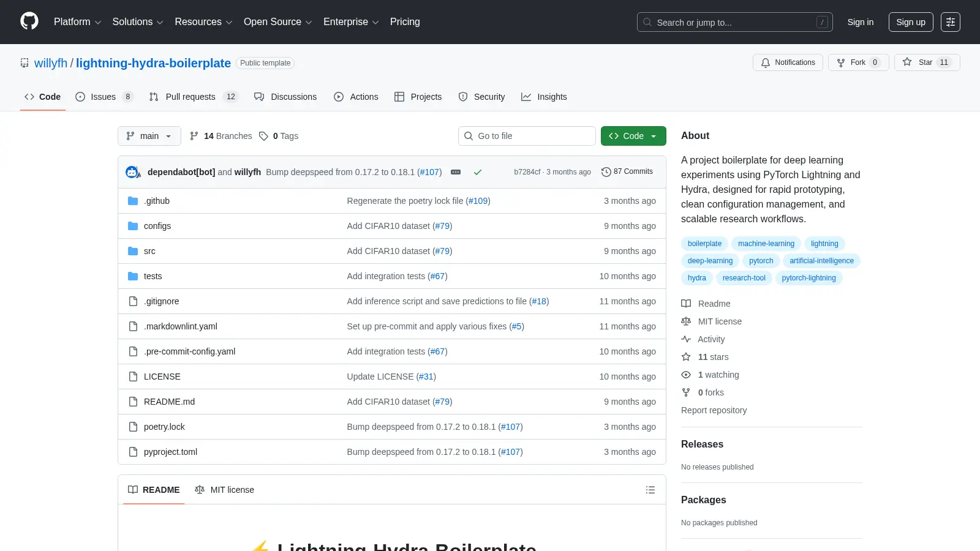
Task: Expand the Solutions menu
Action: (x=138, y=22)
